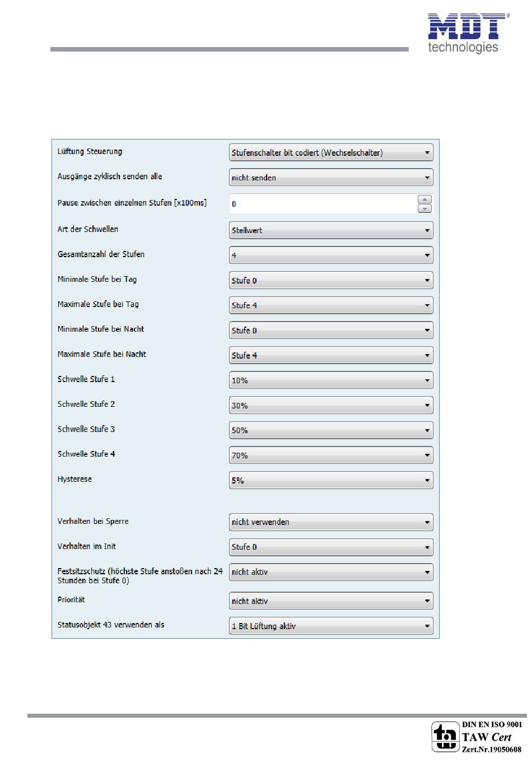532x767 pixels.
Task: Open Statusobjekt 43 verwenden als dropdown
Action: coord(331,626)
